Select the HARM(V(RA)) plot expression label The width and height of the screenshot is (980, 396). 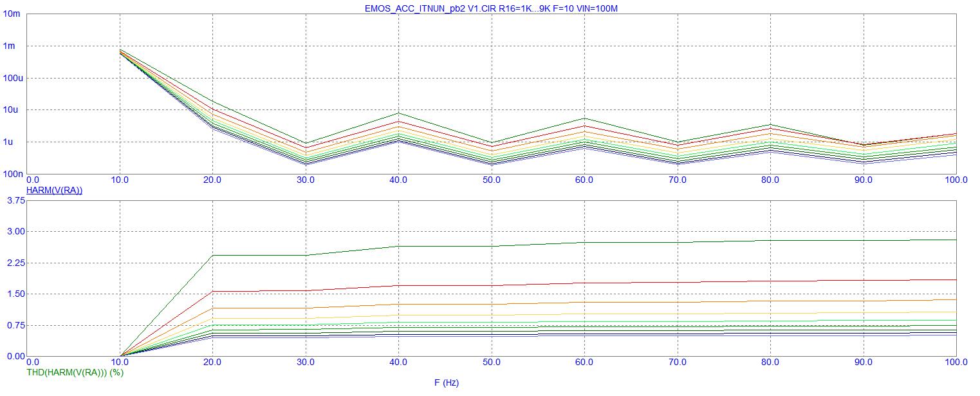coord(54,191)
